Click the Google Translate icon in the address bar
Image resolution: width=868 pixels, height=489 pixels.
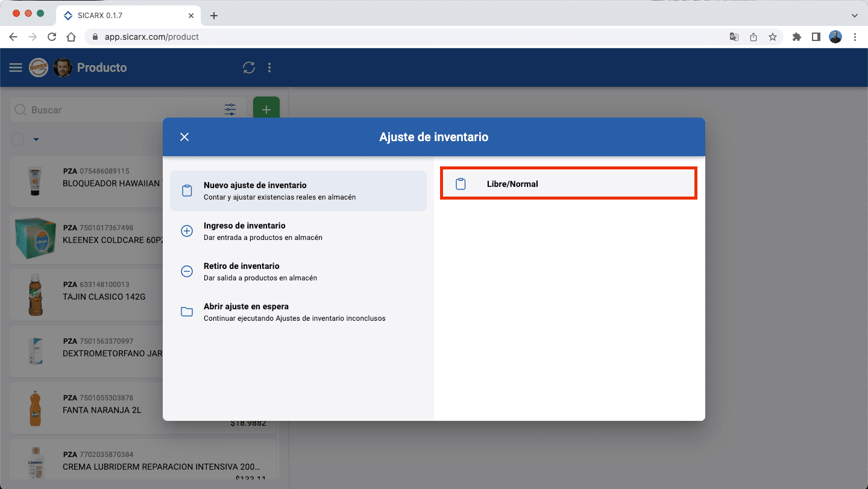coord(734,37)
